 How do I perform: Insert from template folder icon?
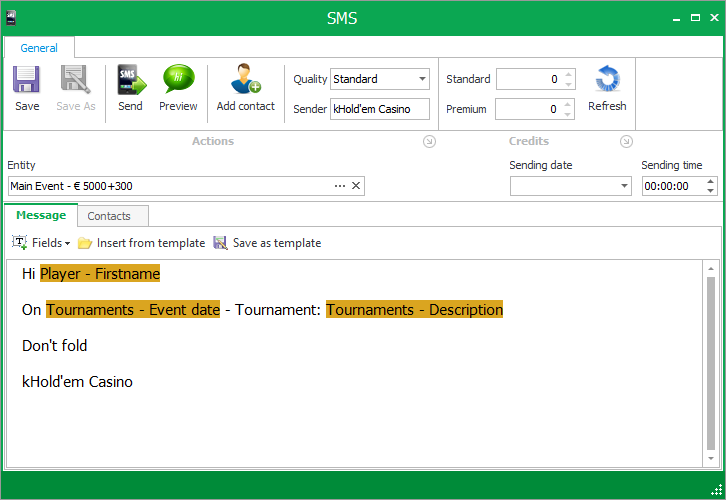point(85,243)
